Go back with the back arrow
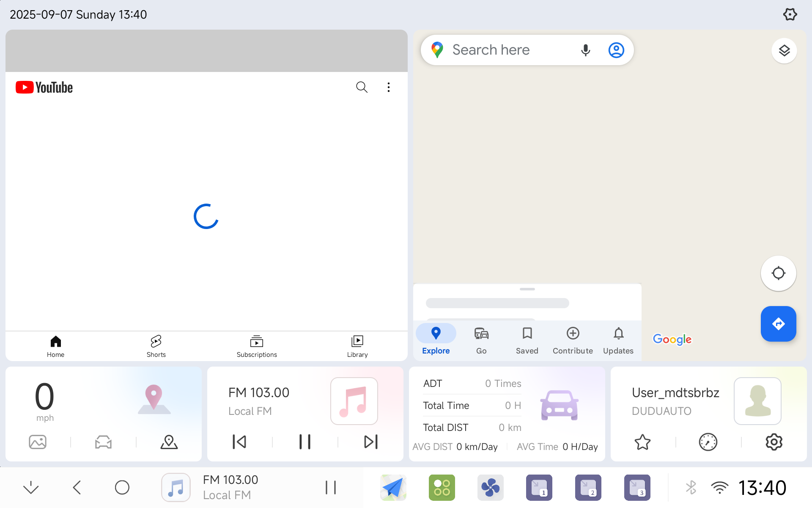The height and width of the screenshot is (508, 812). (77, 488)
